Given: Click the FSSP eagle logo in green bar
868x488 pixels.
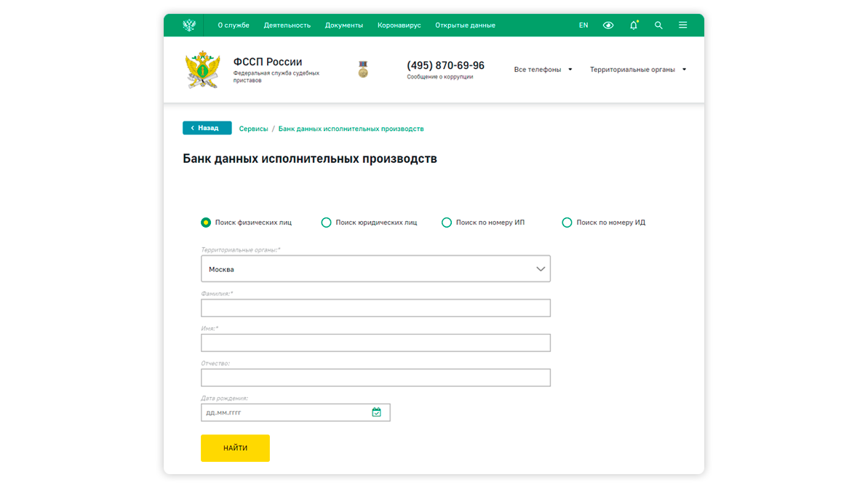Looking at the screenshot, I should 189,25.
